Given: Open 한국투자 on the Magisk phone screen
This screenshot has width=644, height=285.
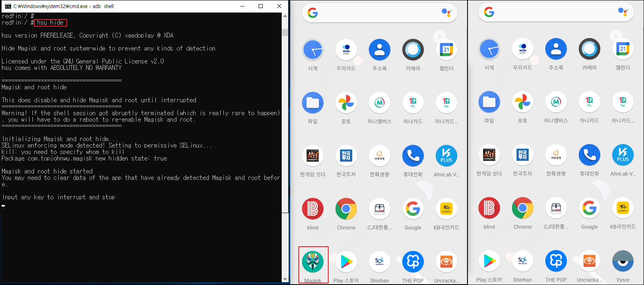Looking at the screenshot, I should coord(346,156).
